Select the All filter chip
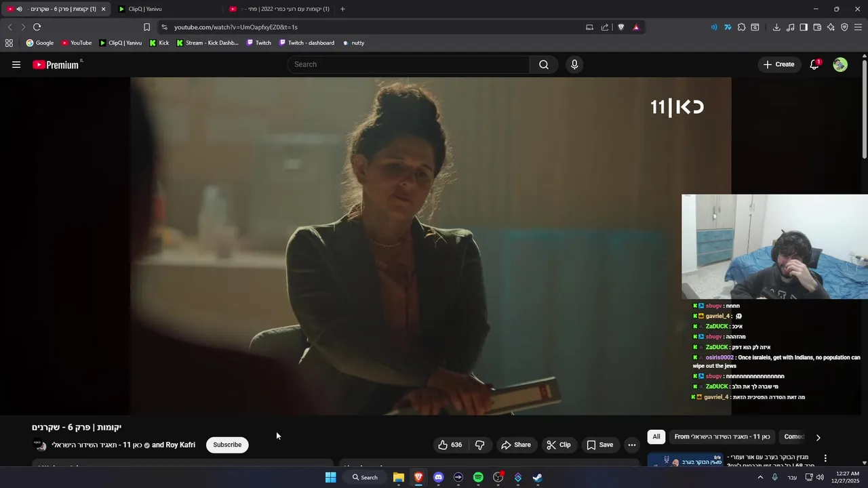868x488 pixels. [x=656, y=437]
